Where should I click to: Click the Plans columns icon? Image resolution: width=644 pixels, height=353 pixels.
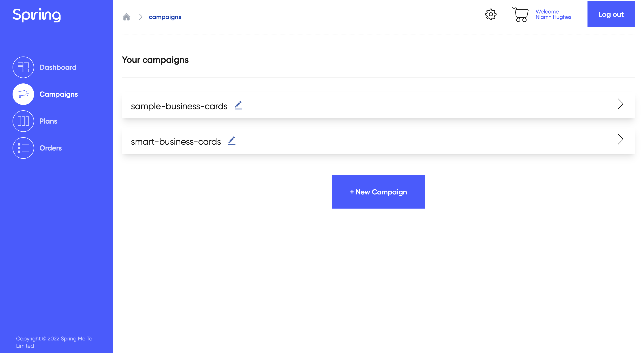[x=23, y=121]
